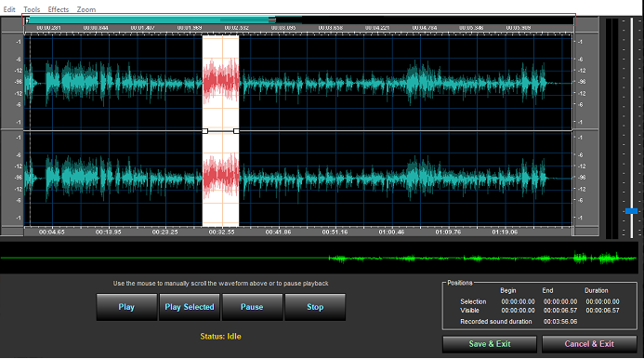The height and width of the screenshot is (359, 644).
Task: Pause playback using the Pause button
Action: click(x=252, y=307)
